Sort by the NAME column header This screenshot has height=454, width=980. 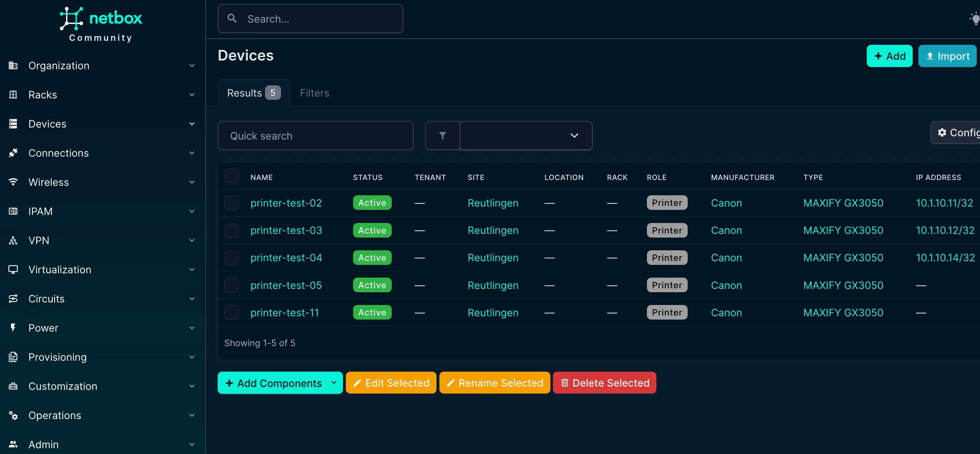click(x=261, y=177)
